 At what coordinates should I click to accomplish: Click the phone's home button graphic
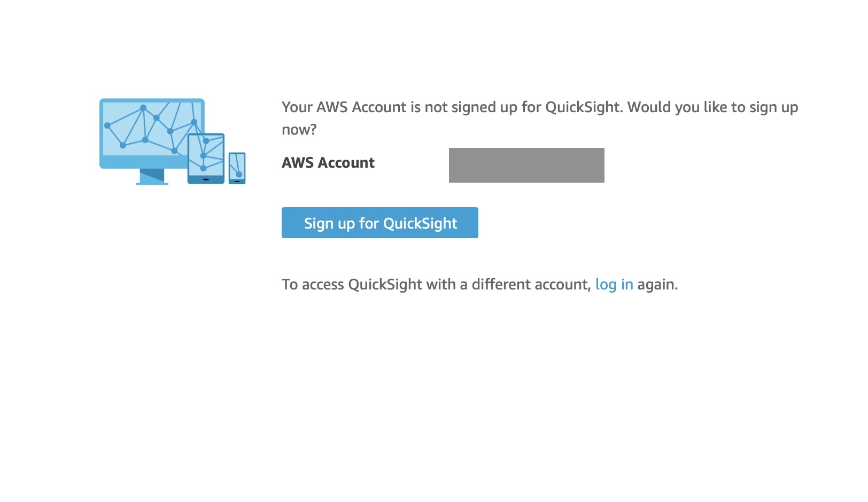237,182
